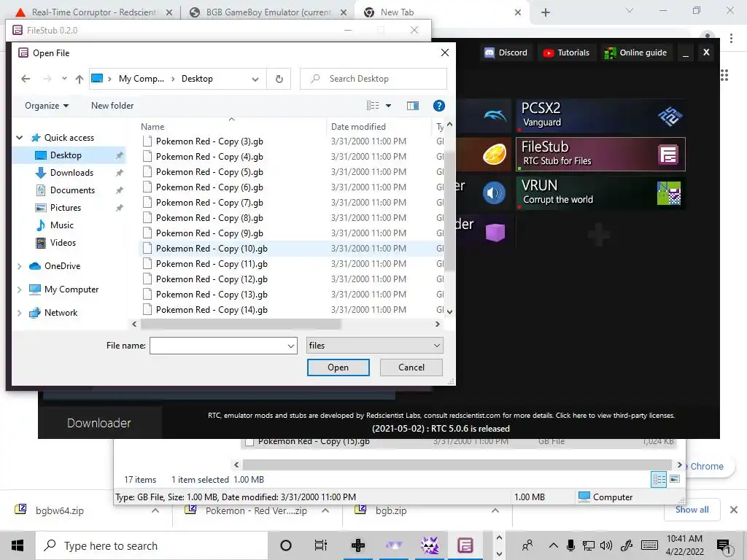747x560 pixels.
Task: Select Documents in navigation pane
Action: tap(72, 190)
